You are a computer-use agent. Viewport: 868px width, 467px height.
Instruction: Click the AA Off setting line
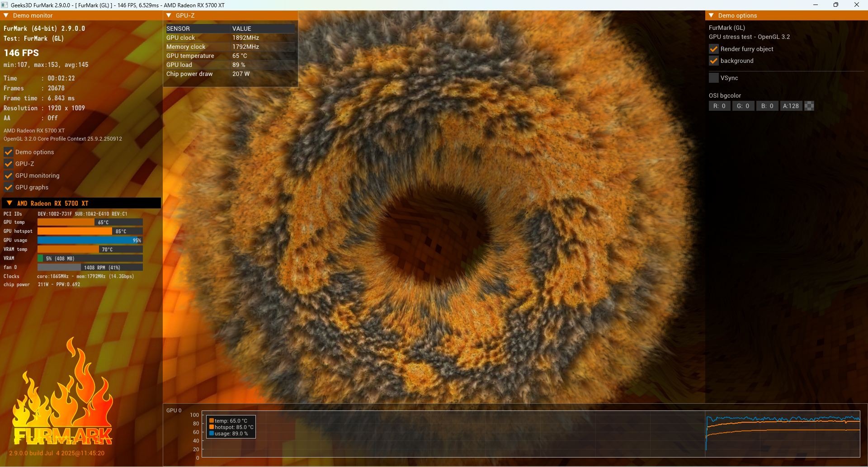[x=31, y=118]
